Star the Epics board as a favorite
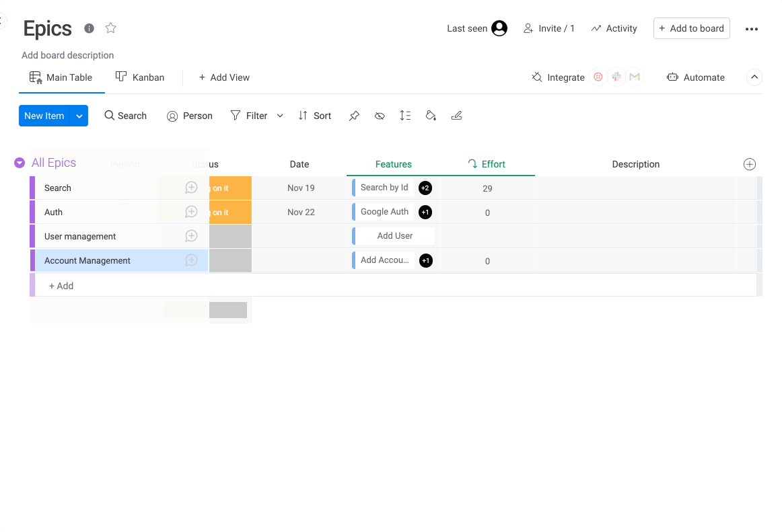The image size is (782, 532). [110, 28]
